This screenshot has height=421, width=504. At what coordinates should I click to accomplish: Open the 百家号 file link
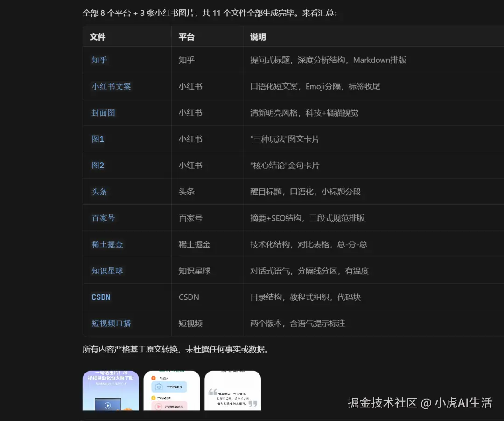click(x=103, y=218)
